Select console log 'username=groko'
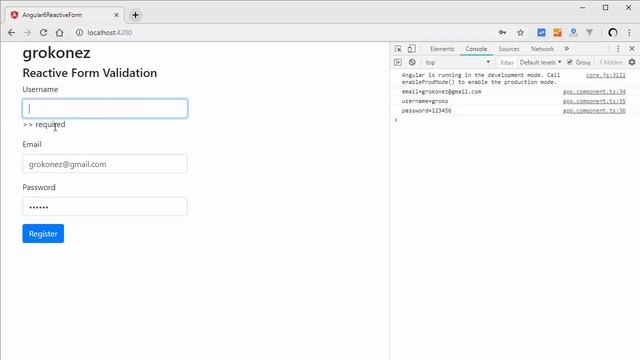 tap(424, 101)
